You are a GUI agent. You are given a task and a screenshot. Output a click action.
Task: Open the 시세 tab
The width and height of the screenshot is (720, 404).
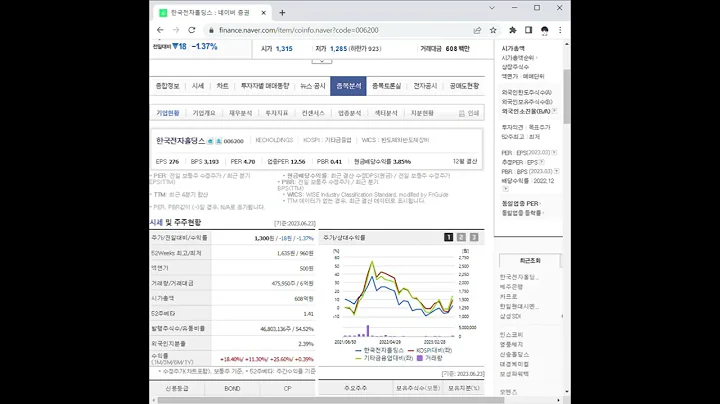[198, 86]
